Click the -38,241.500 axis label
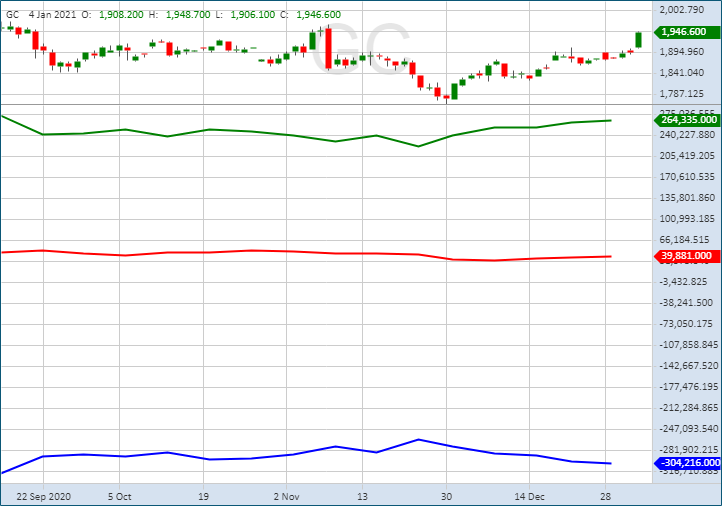Viewport: 722px width, 506px height. pos(686,303)
